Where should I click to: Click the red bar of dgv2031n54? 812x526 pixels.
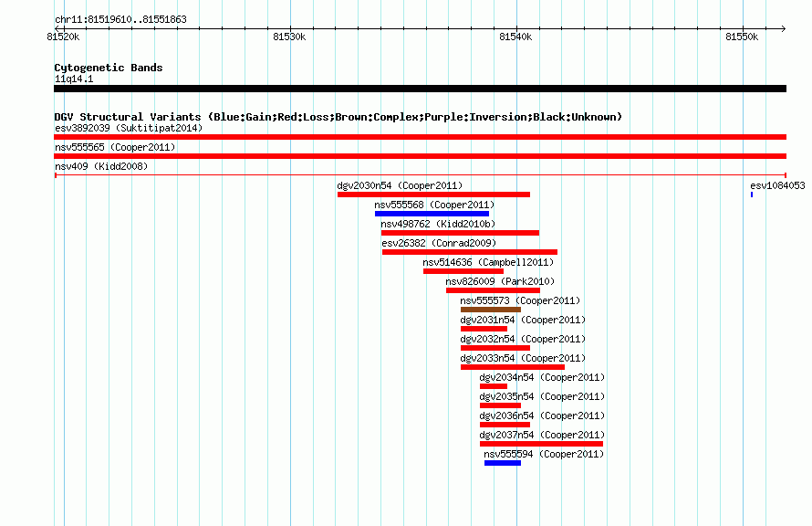click(x=484, y=329)
